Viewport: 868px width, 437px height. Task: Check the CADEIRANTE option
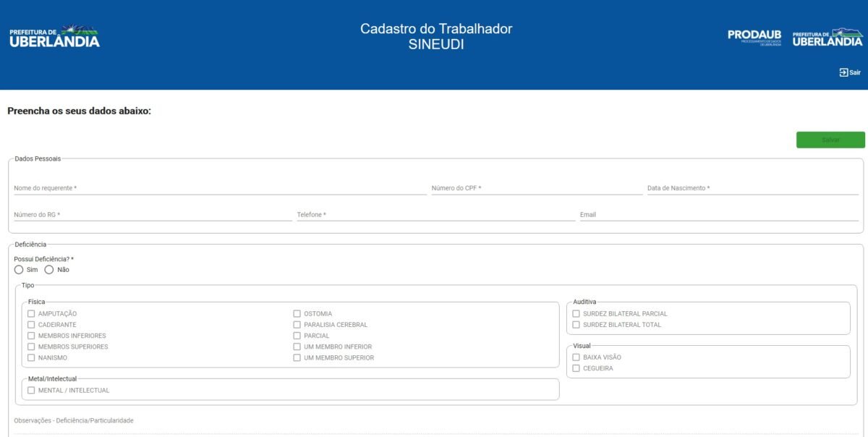point(30,324)
